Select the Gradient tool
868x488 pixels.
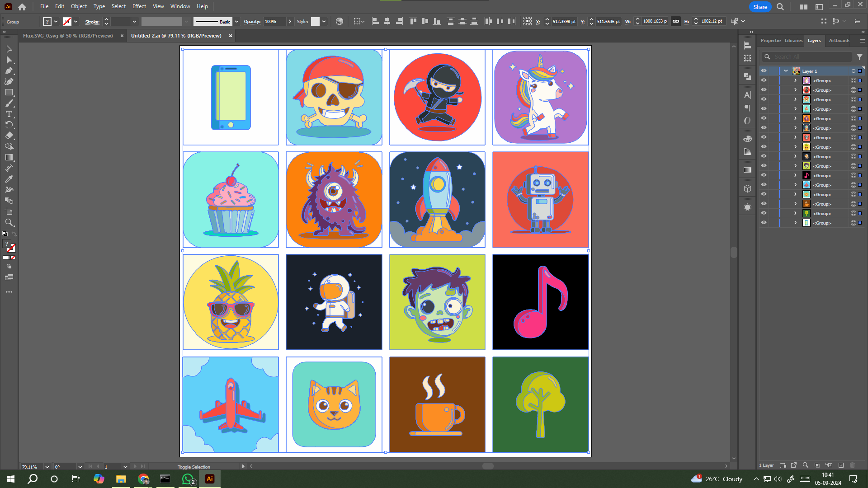[x=9, y=157]
